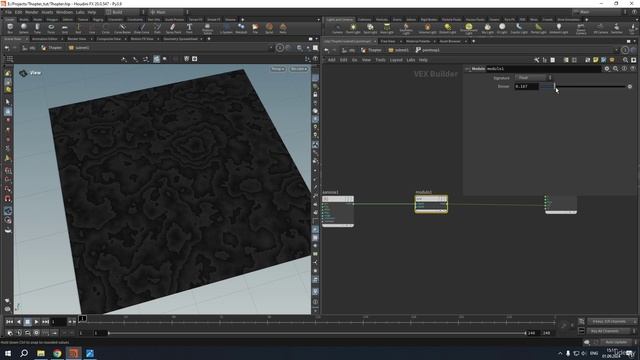The height and width of the screenshot is (360, 640).
Task: Open the network editor Add menu
Action: click(331, 60)
